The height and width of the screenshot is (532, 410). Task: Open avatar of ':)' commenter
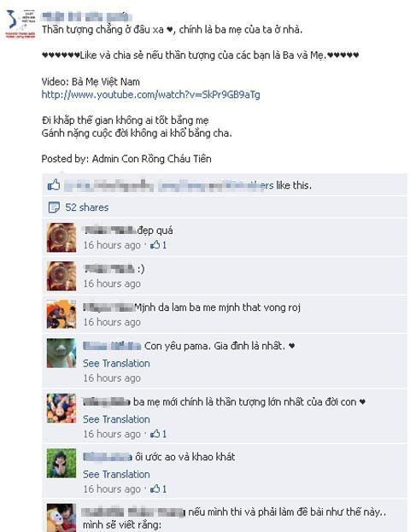click(x=61, y=276)
